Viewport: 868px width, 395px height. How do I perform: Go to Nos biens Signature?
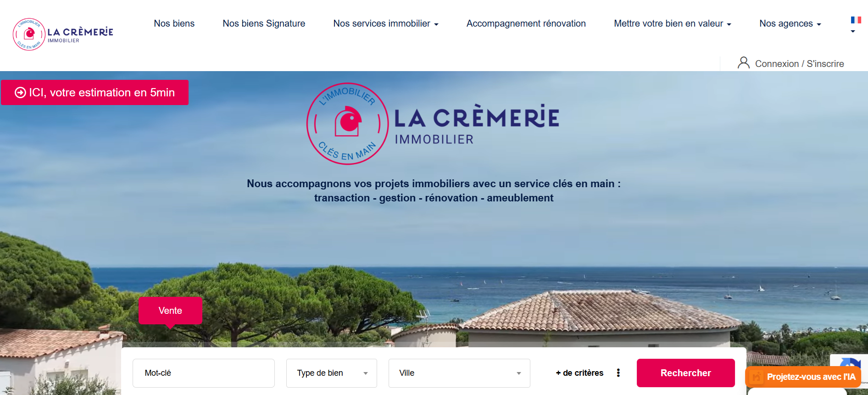(264, 23)
